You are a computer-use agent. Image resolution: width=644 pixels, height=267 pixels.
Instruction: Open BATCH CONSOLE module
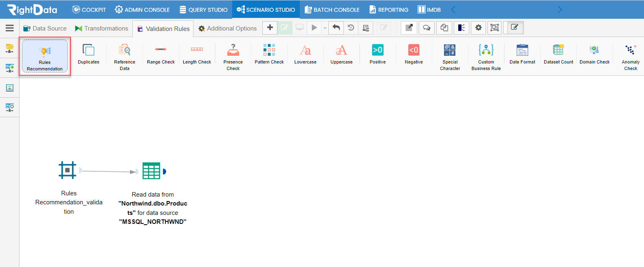point(332,9)
